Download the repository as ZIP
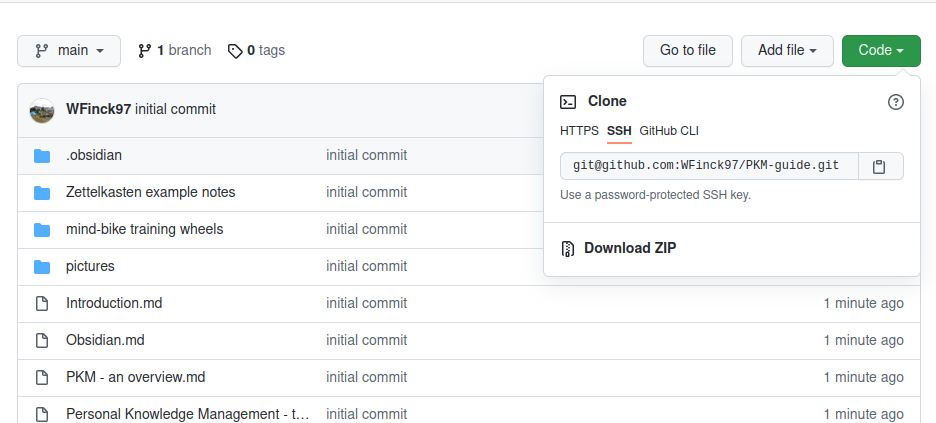 (630, 248)
